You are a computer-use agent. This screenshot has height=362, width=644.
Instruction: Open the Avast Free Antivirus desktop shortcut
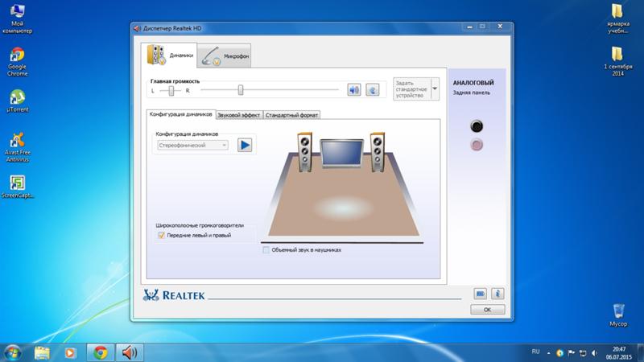click(x=17, y=147)
